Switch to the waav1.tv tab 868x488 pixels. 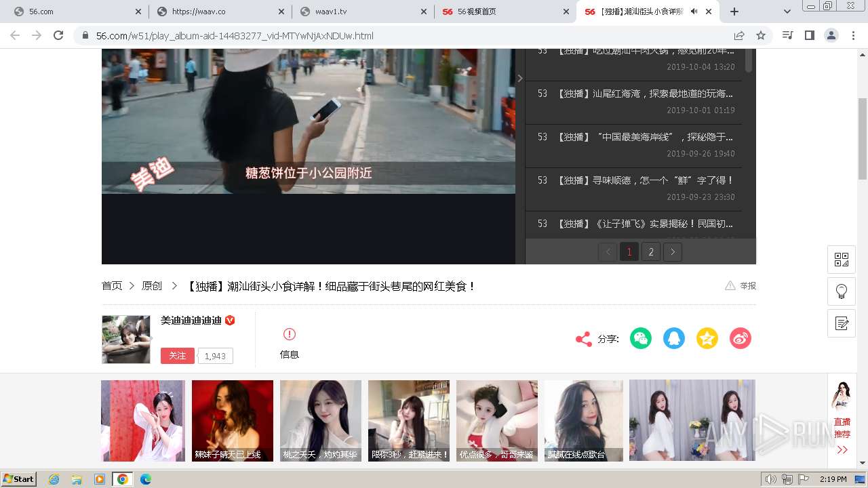click(363, 12)
